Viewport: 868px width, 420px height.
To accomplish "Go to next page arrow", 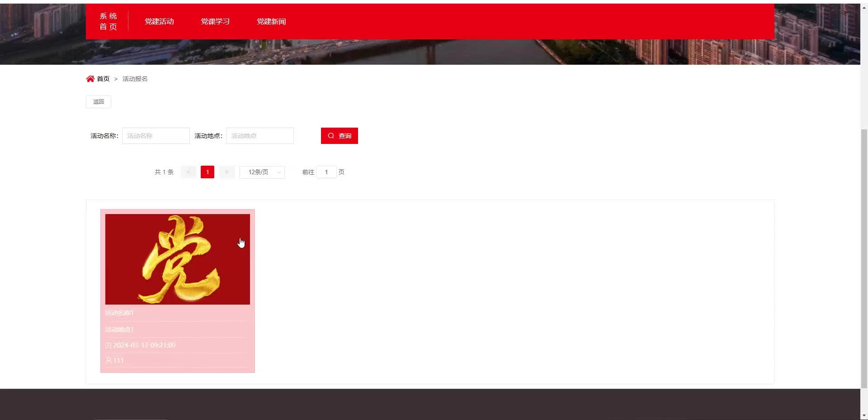I will pos(226,172).
